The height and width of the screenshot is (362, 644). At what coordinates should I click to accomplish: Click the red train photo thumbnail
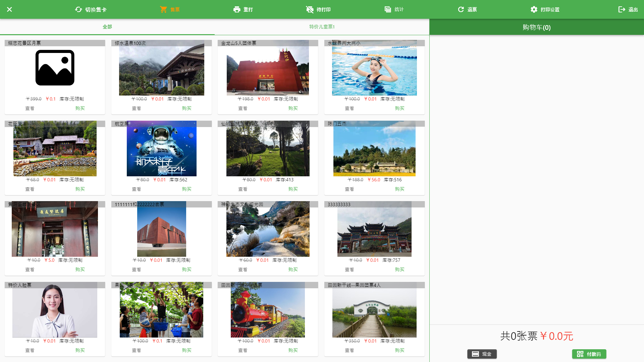pos(268,310)
